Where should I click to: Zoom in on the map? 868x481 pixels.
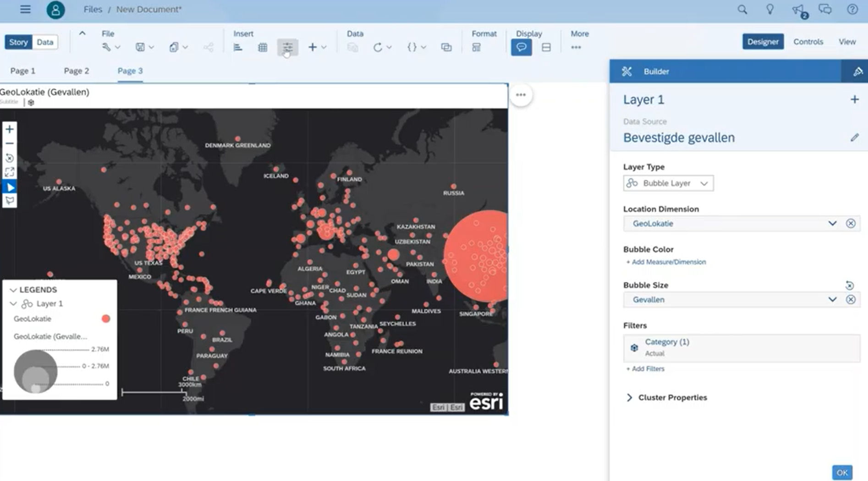coord(9,129)
